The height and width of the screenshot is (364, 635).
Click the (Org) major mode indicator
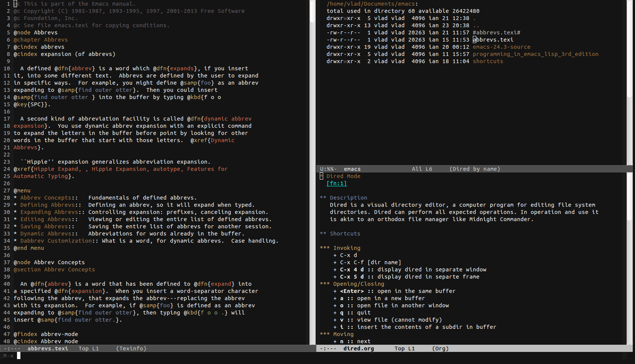(x=440, y=349)
